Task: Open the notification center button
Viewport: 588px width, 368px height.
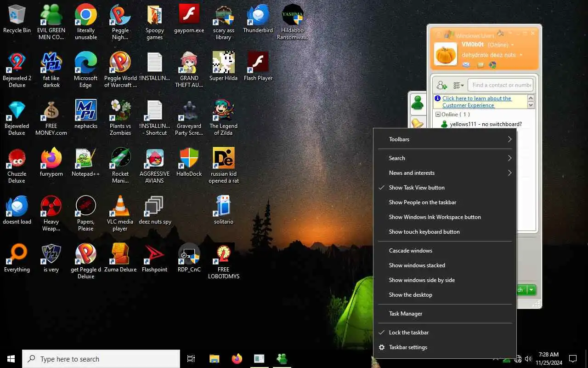Action: pos(573,359)
